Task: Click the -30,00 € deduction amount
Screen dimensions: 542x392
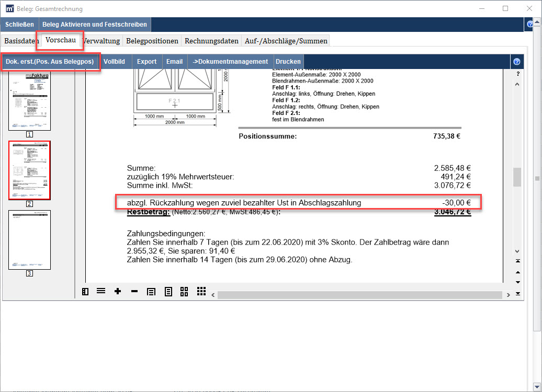Action: tap(456, 203)
